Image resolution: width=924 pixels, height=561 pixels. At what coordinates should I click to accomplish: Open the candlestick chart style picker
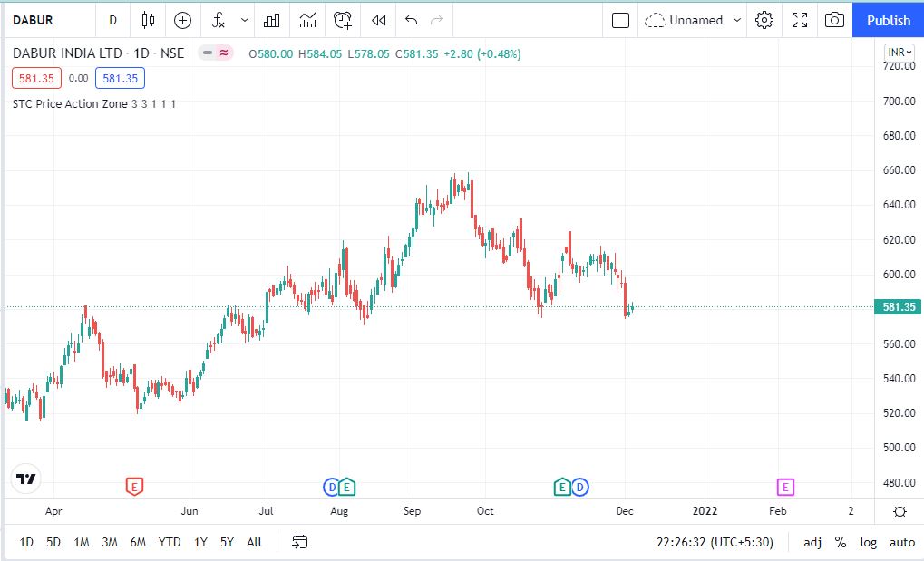tap(148, 20)
